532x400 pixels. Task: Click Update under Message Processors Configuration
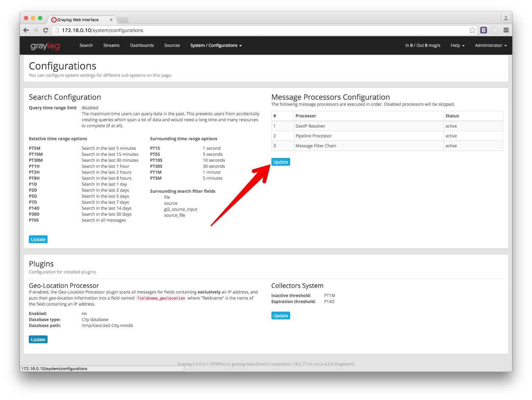tap(281, 161)
